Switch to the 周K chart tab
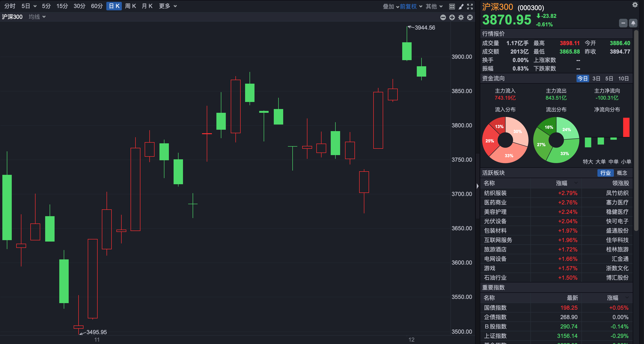The image size is (644, 344). tap(130, 6)
